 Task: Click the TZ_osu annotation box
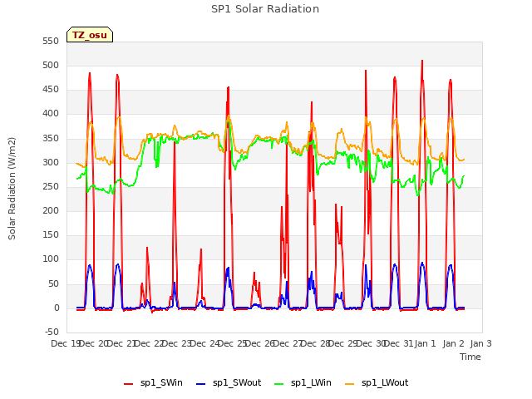tap(90, 35)
